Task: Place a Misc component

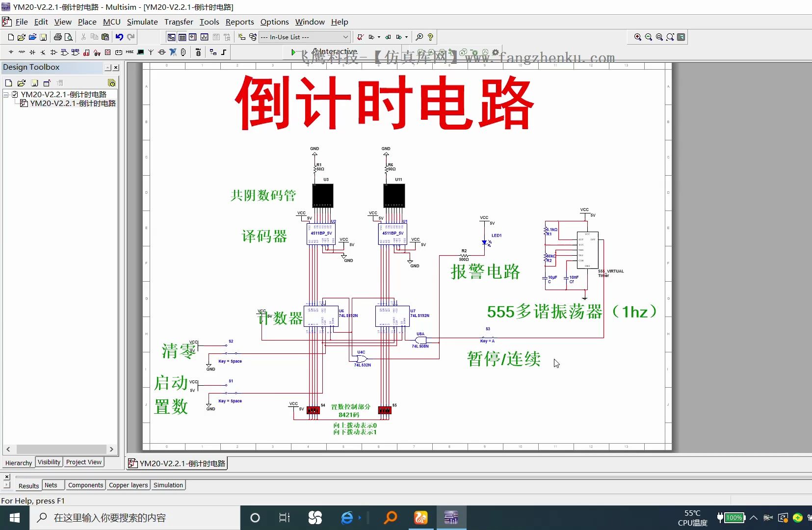Action: tap(130, 52)
